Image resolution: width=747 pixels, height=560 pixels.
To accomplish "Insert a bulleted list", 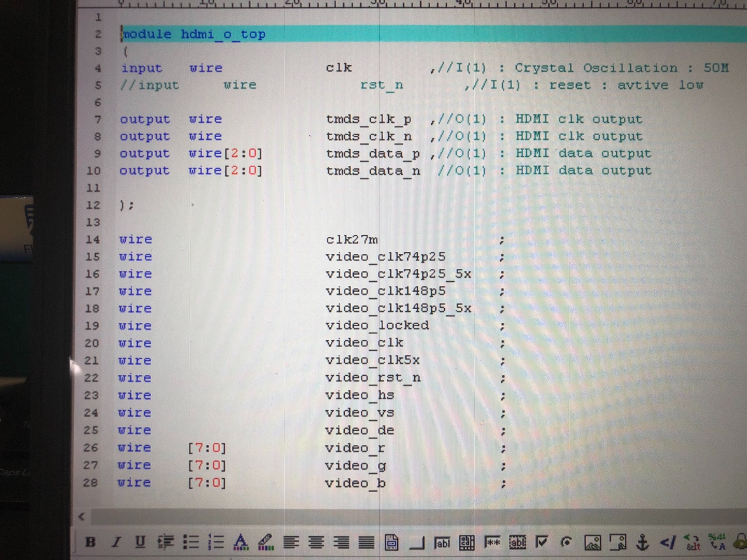I will 191,542.
